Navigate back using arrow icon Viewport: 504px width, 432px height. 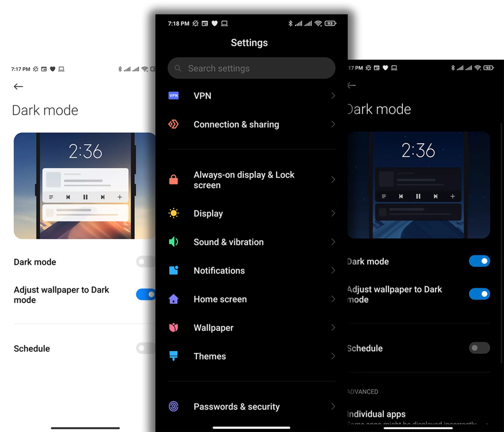[18, 86]
